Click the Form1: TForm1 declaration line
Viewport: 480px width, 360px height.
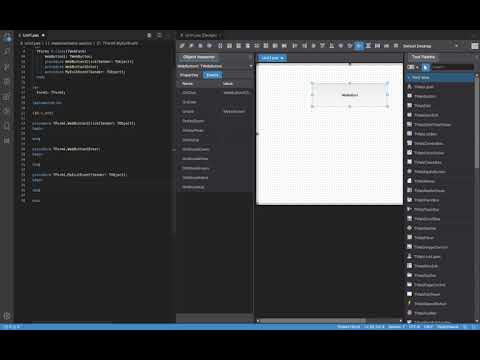(51, 92)
